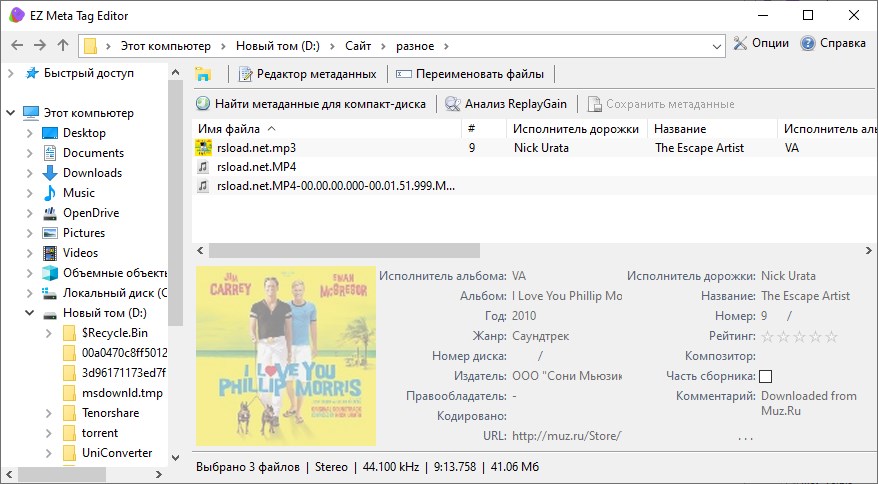Click the folder browser toolbar icon

(x=203, y=74)
